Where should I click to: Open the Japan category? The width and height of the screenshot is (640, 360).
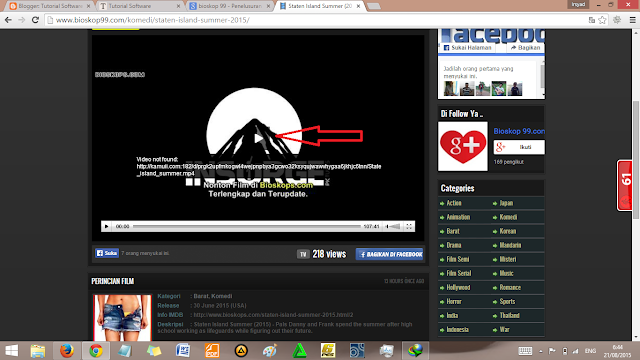coord(506,203)
